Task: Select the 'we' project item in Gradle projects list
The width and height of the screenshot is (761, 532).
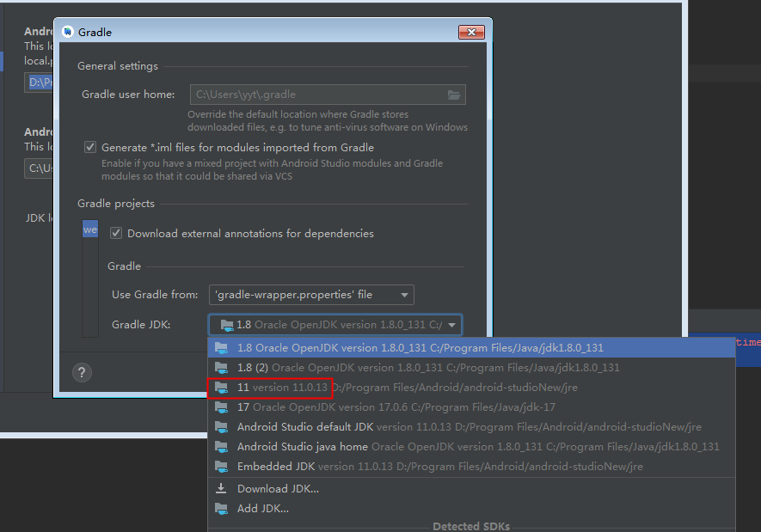Action: pos(90,230)
